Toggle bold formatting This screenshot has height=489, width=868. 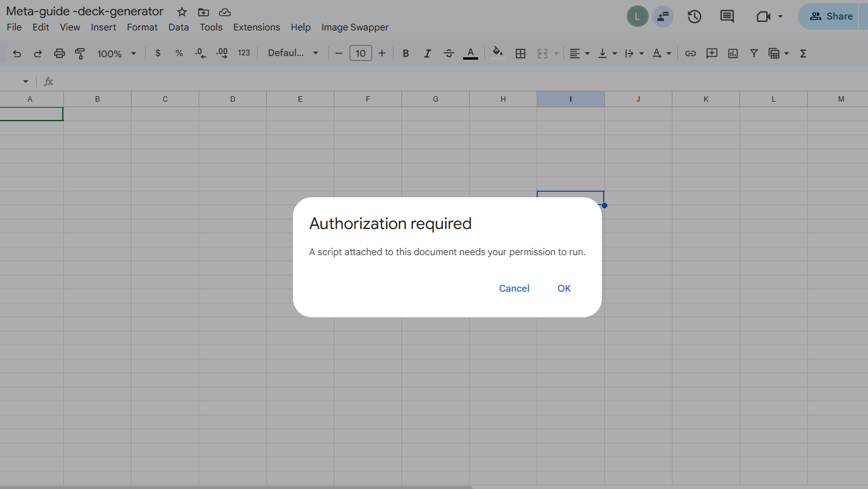tap(406, 54)
